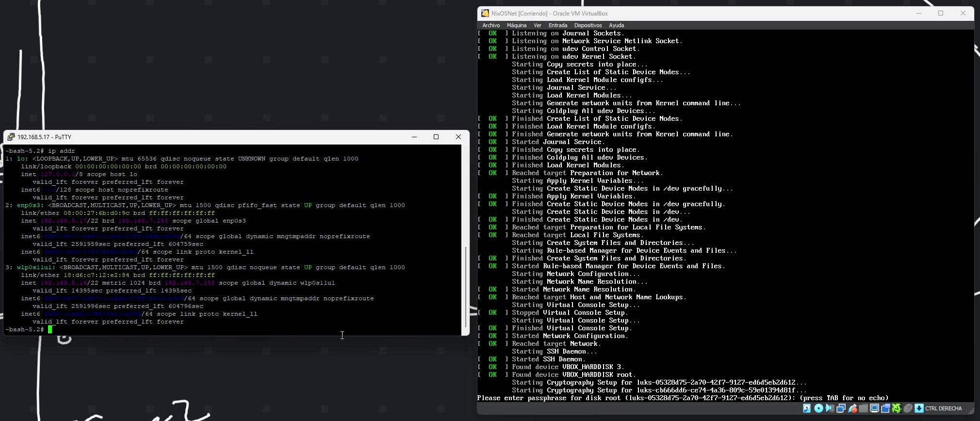The image size is (980, 421).
Task: Open the Máquina menu in VirtualBox
Action: [x=516, y=25]
